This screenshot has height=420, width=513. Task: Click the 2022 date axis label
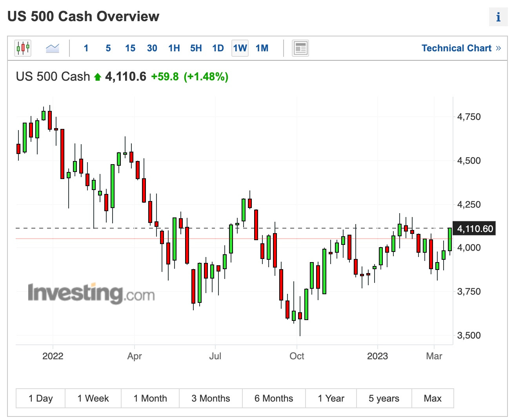[53, 356]
